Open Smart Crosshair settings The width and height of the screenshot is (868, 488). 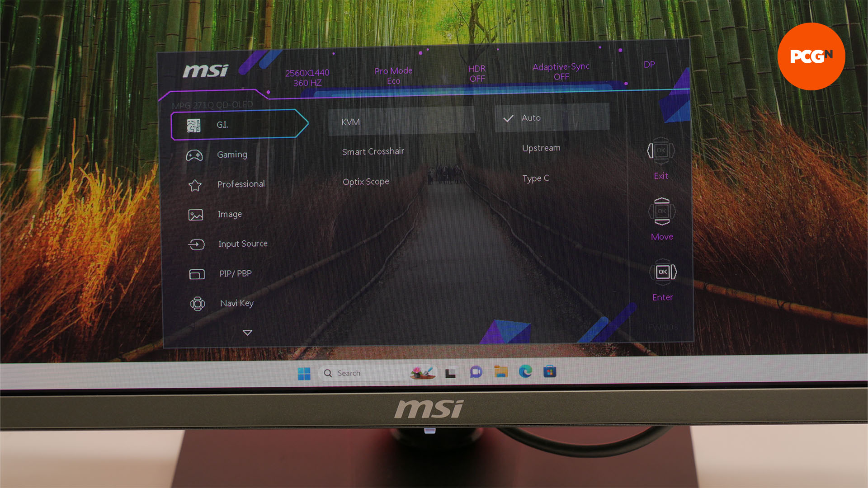373,151
